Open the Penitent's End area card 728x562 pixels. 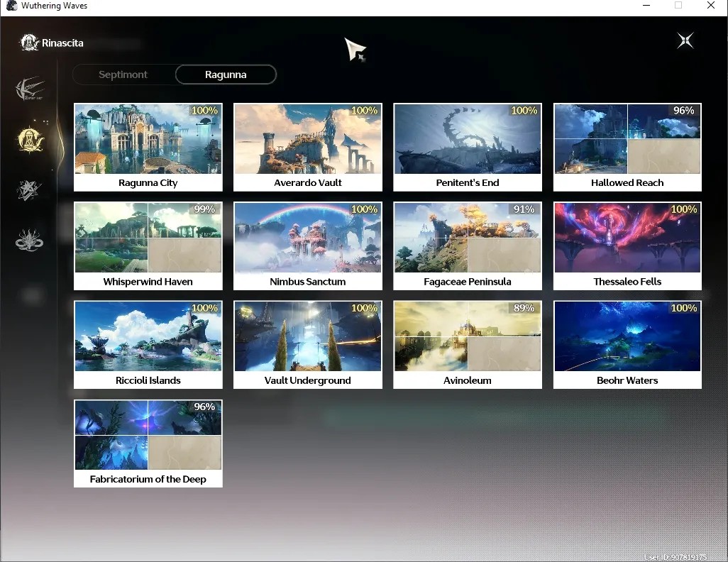[468, 147]
